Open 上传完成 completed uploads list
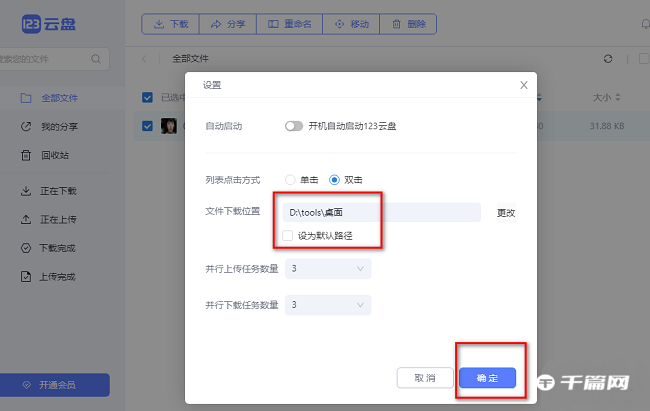This screenshot has height=411, width=650. 58,276
